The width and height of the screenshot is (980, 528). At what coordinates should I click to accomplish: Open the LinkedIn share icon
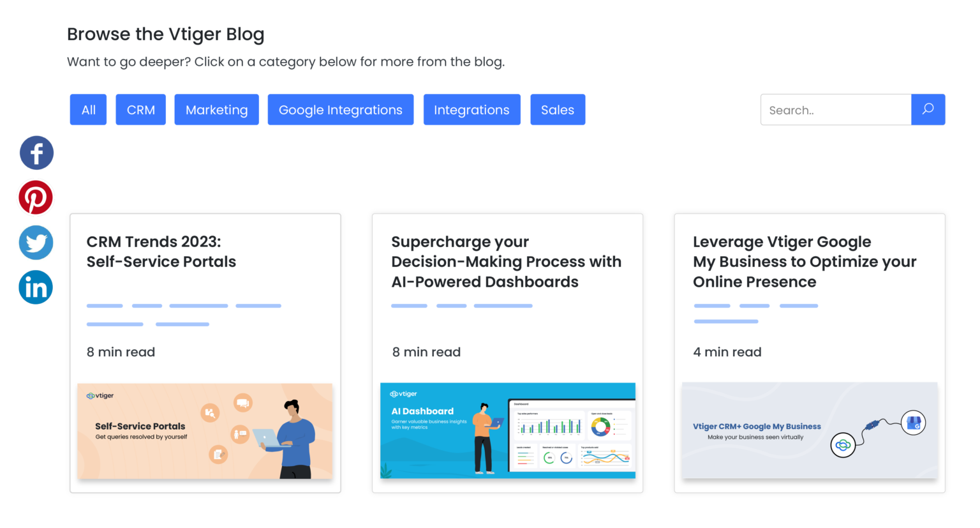36,287
